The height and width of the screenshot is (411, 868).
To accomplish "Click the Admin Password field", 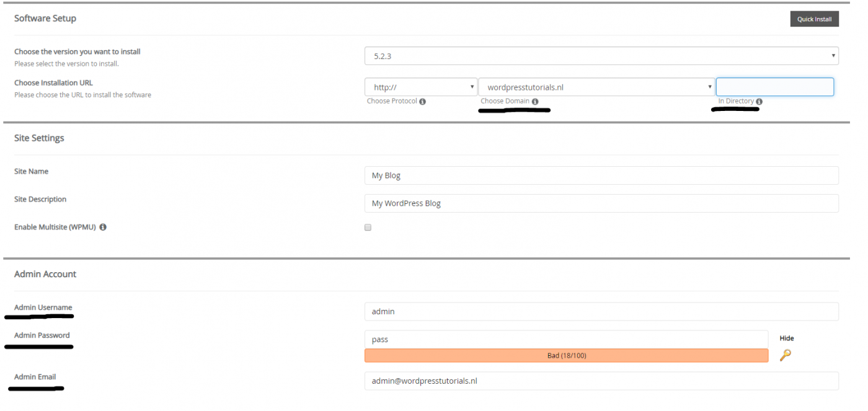I will (x=566, y=339).
